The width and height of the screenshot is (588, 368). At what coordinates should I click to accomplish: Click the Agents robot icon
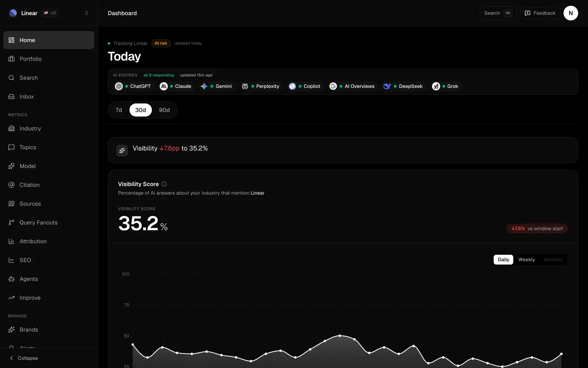coord(11,279)
